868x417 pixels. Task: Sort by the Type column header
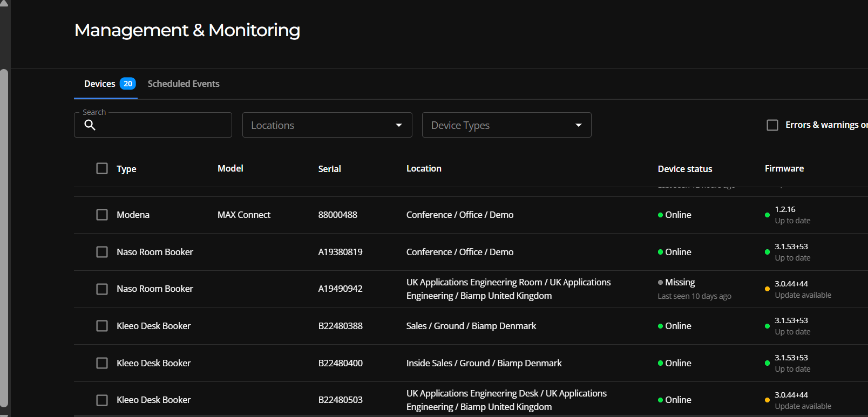click(x=126, y=169)
